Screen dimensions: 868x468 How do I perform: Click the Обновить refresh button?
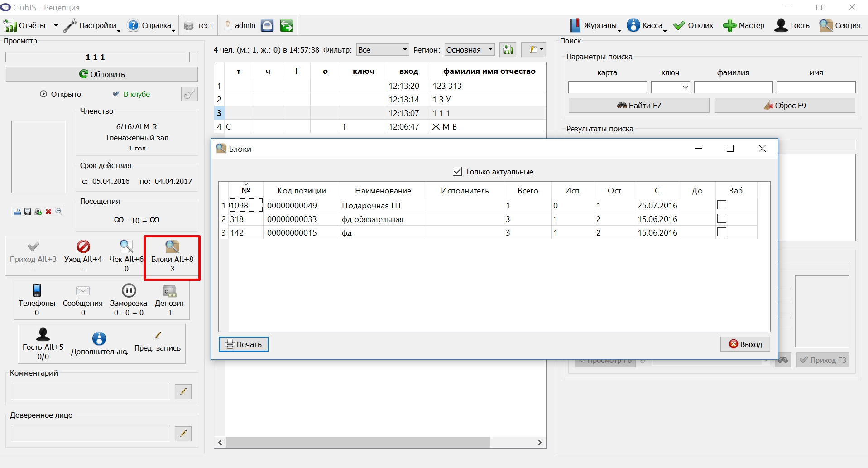(x=102, y=74)
